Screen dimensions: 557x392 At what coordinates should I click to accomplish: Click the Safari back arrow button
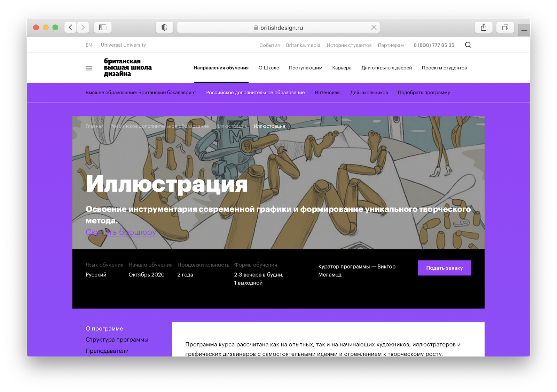(x=71, y=27)
